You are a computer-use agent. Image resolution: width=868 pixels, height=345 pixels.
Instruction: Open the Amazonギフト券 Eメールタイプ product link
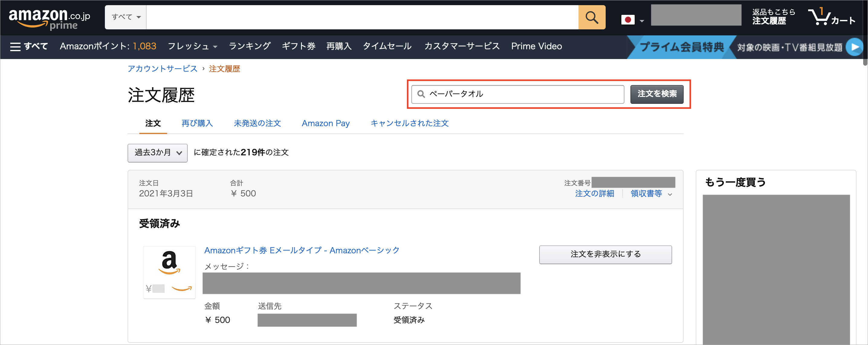pyautogui.click(x=302, y=251)
